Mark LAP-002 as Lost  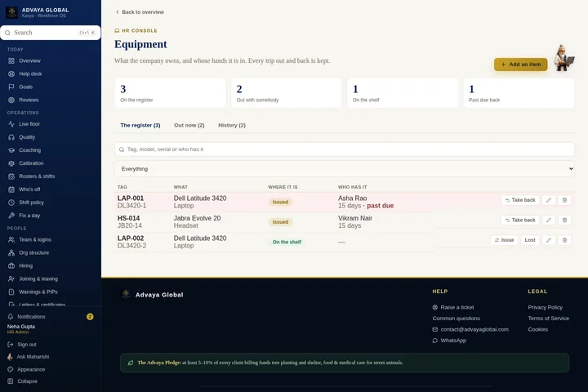coord(530,240)
